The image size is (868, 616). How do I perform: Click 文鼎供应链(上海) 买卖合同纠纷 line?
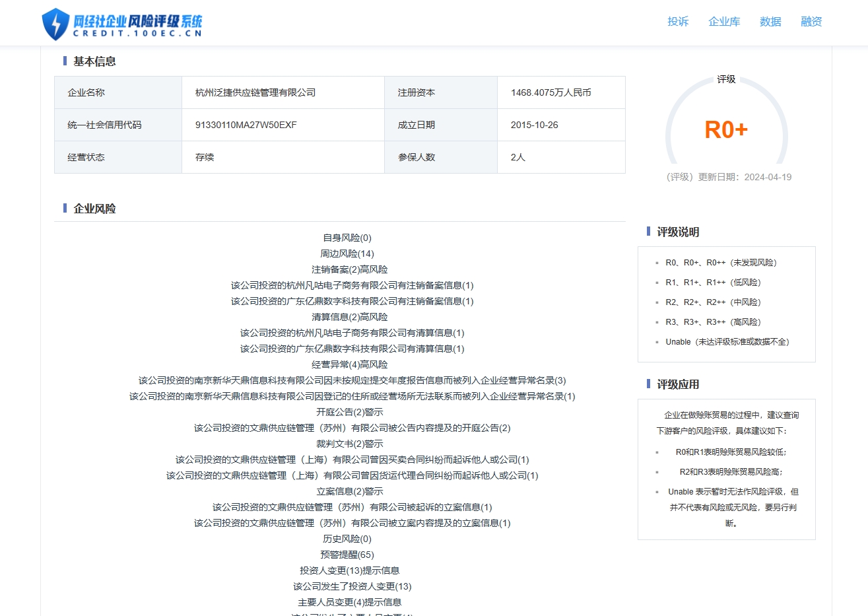click(x=352, y=460)
